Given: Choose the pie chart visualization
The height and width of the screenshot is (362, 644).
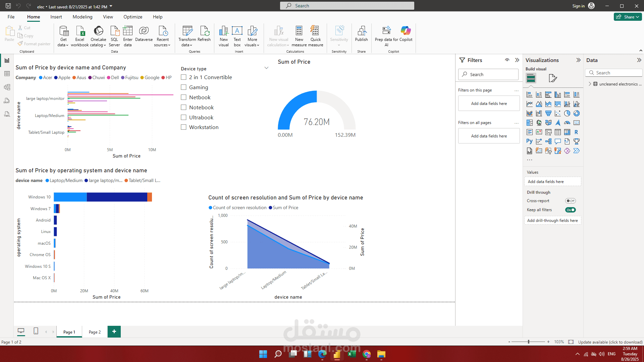Looking at the screenshot, I should tap(567, 113).
